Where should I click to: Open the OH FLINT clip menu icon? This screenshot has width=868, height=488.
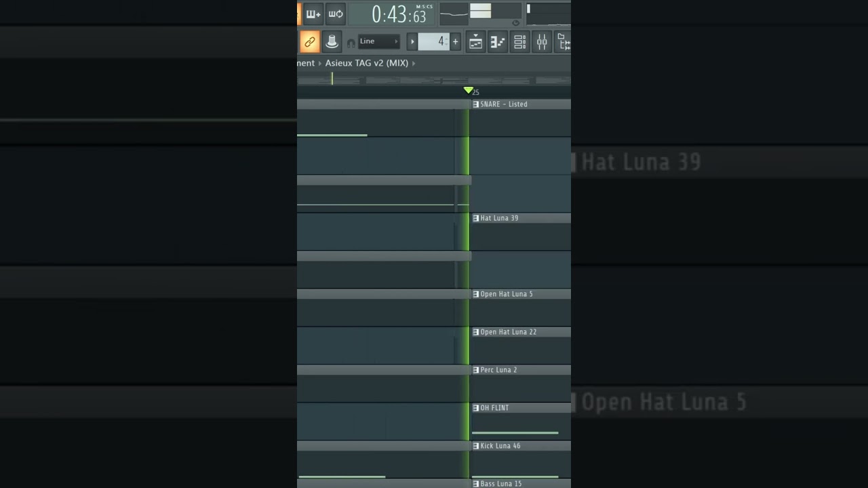pyautogui.click(x=475, y=408)
